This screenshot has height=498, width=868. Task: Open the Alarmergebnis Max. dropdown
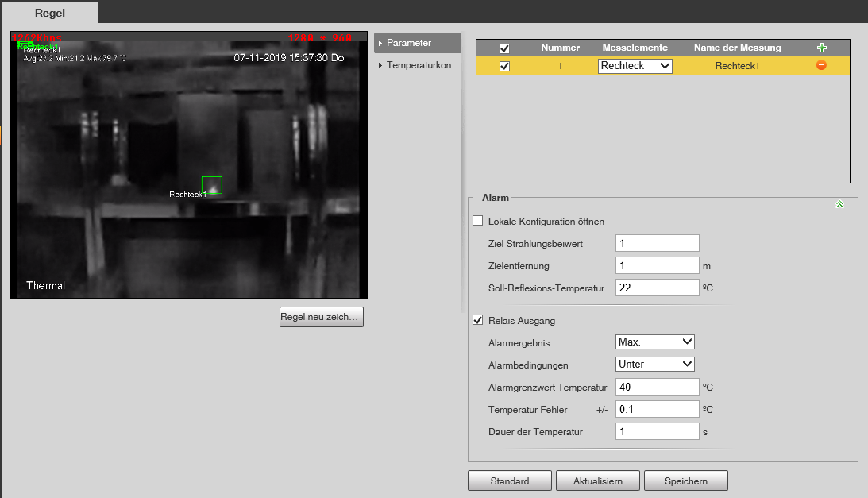pyautogui.click(x=655, y=342)
